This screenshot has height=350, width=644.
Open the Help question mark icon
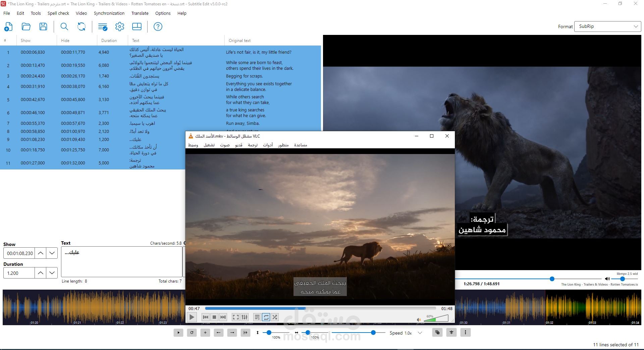[158, 27]
